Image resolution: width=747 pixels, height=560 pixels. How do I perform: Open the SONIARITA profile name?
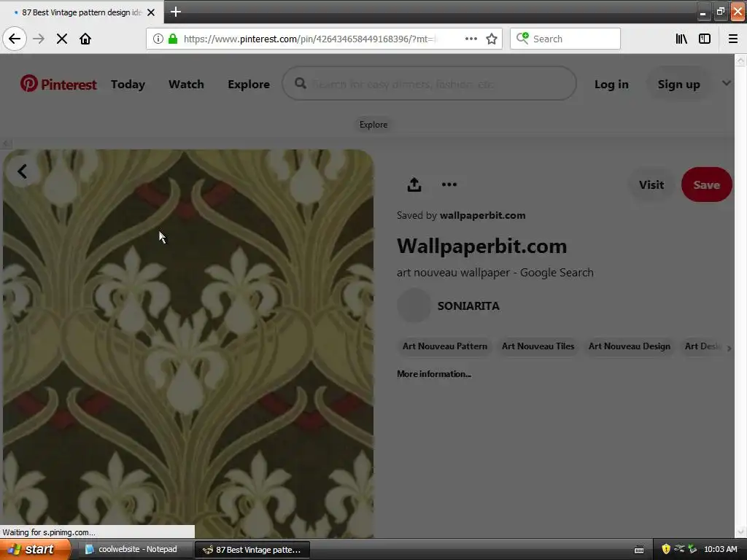pyautogui.click(x=468, y=306)
